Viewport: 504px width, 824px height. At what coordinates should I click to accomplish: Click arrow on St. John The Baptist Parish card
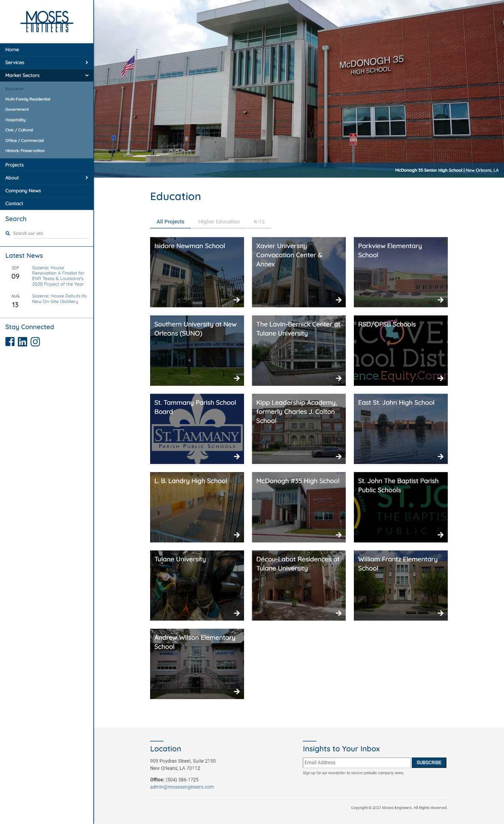tap(441, 535)
